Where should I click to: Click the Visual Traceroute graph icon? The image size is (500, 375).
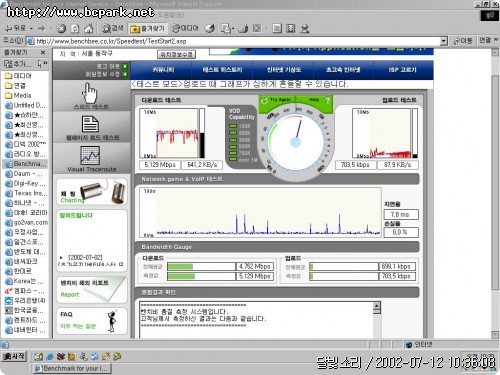pyautogui.click(x=90, y=156)
